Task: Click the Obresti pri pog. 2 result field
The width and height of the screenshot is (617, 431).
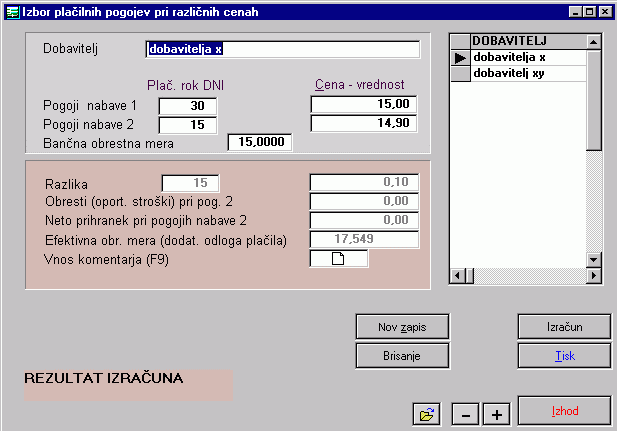Action: pos(364,201)
